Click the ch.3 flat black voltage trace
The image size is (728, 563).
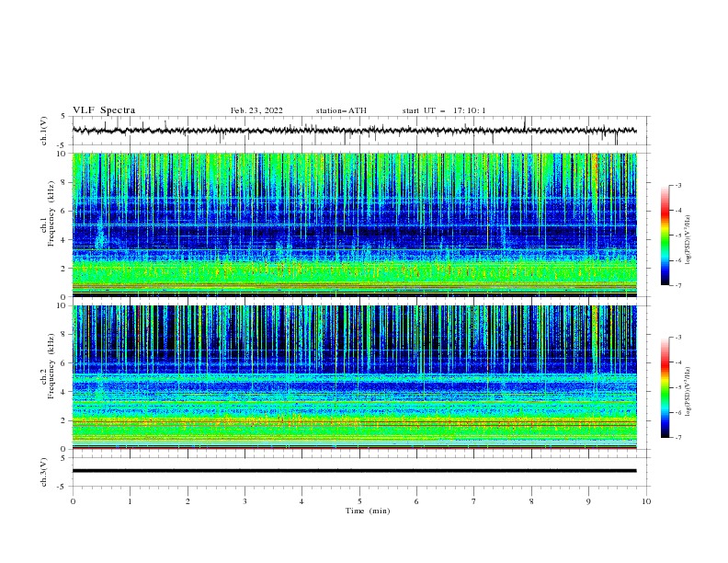[354, 471]
